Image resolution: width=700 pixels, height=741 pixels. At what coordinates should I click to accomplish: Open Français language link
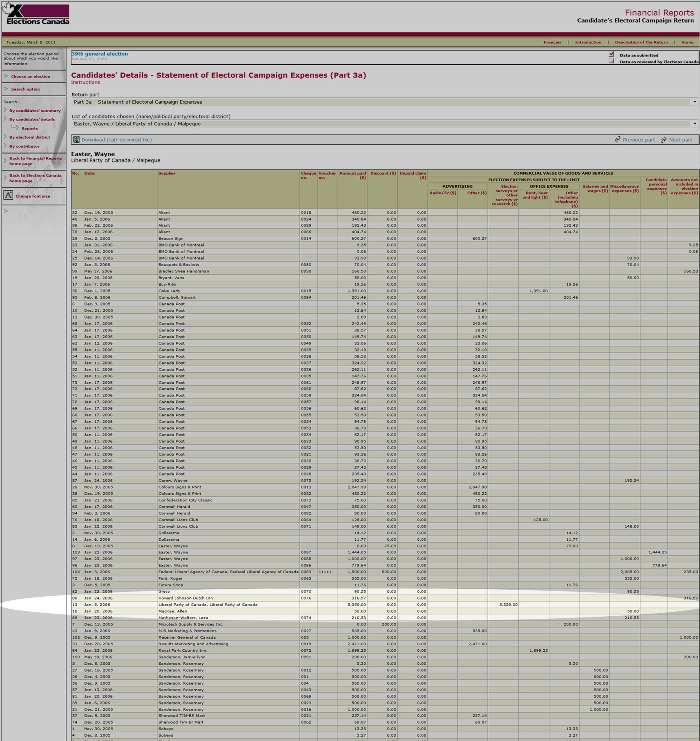552,42
